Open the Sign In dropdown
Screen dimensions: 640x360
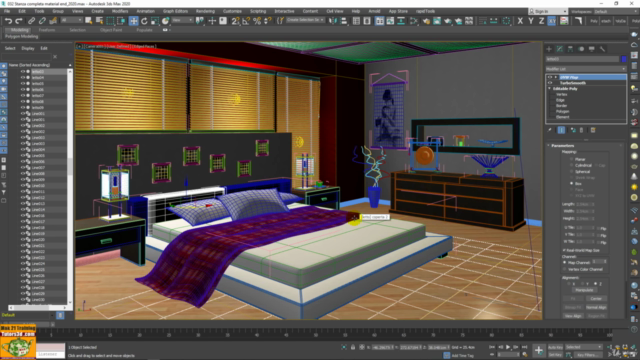coord(548,11)
